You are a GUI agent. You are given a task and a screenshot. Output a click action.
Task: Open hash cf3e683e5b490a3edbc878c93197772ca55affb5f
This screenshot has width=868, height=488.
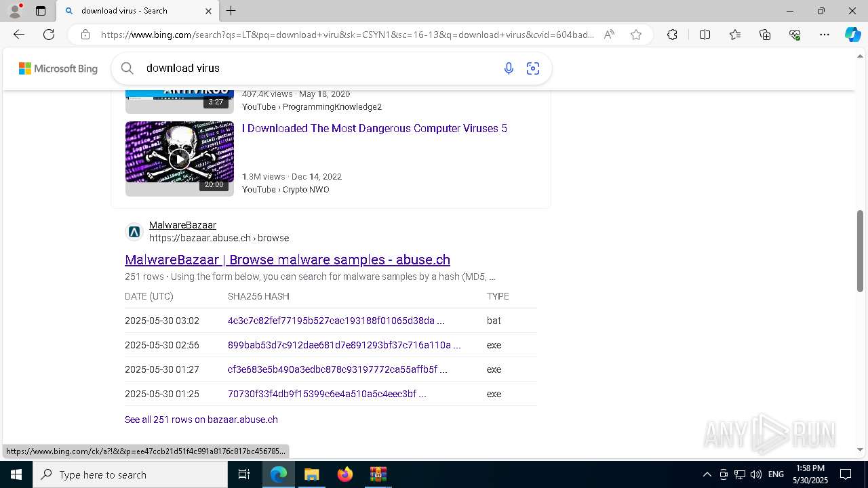pos(337,369)
